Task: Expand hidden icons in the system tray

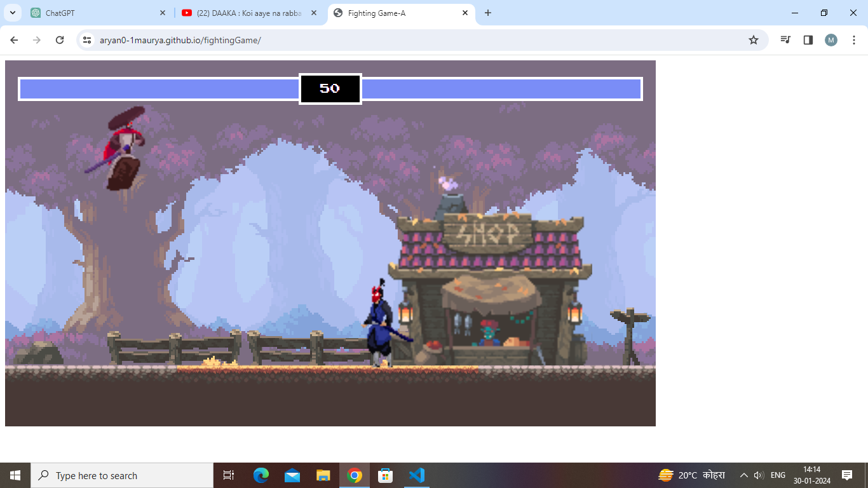Action: pyautogui.click(x=743, y=475)
